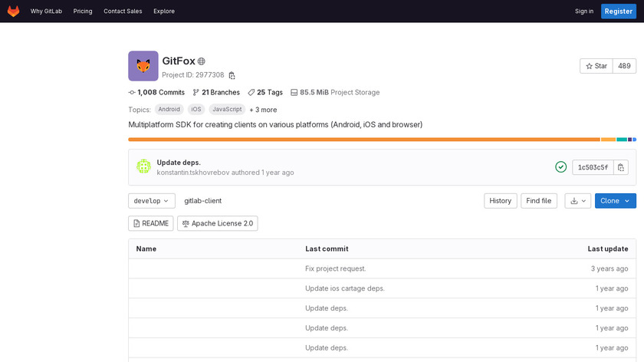Open the README file link

(x=151, y=223)
